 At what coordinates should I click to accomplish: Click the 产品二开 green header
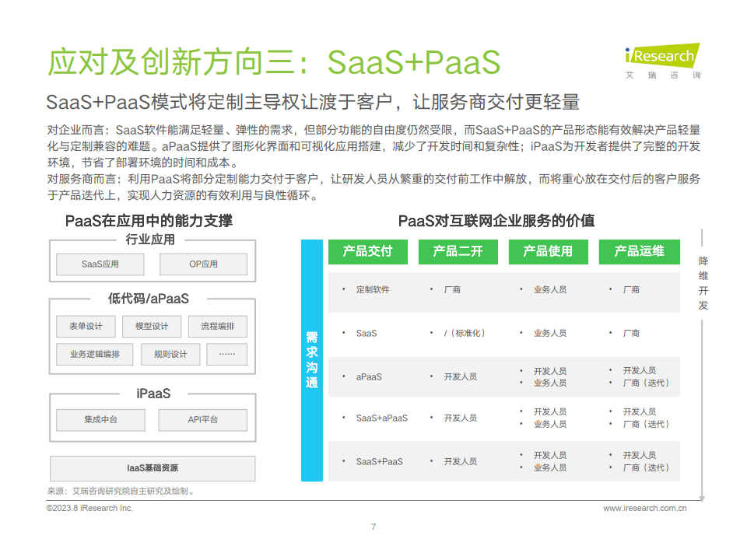pyautogui.click(x=458, y=251)
